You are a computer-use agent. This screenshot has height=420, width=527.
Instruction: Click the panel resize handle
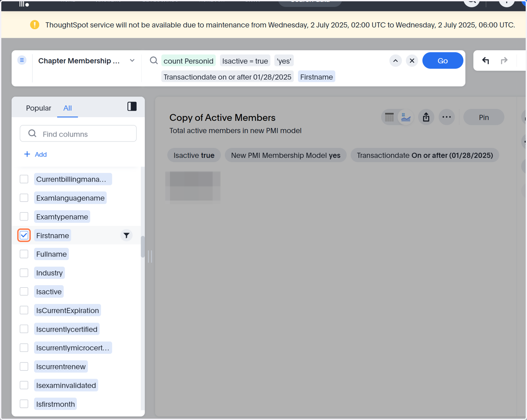(150, 256)
